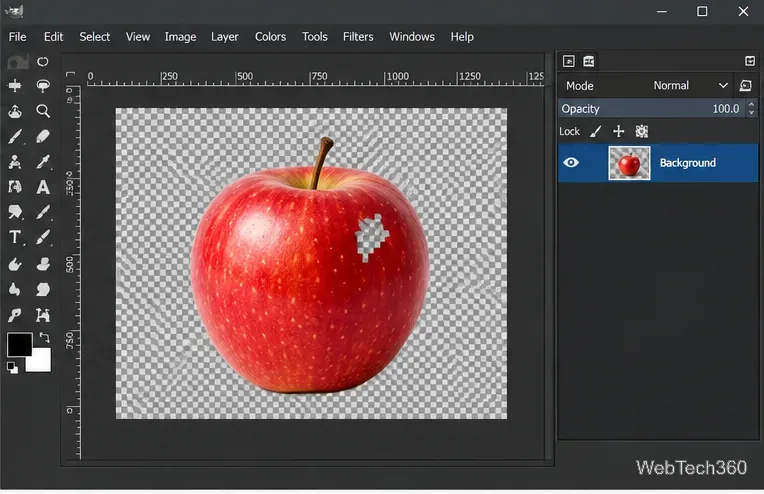Select the Smudge pointing-hand tool
The image size is (764, 494).
coord(15,265)
